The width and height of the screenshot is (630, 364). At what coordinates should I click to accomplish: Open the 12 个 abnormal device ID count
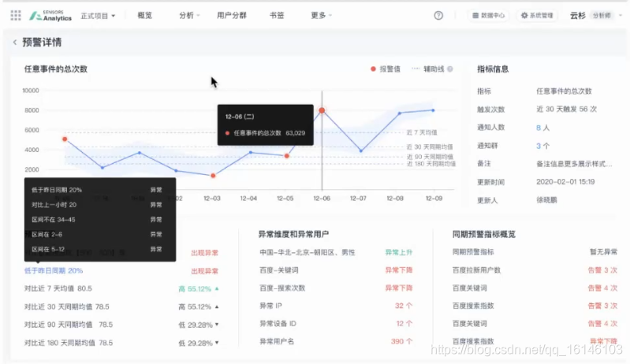coord(404,324)
